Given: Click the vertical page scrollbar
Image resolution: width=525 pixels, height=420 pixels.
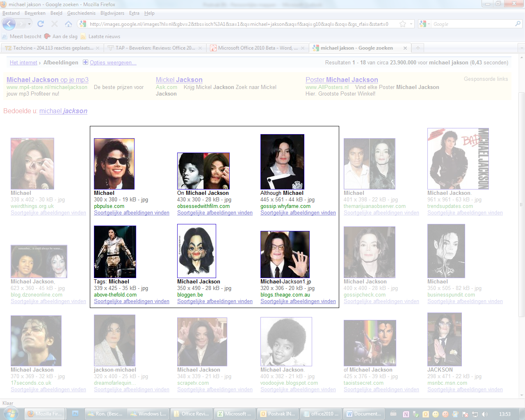Looking at the screenshot, I should point(522,205).
